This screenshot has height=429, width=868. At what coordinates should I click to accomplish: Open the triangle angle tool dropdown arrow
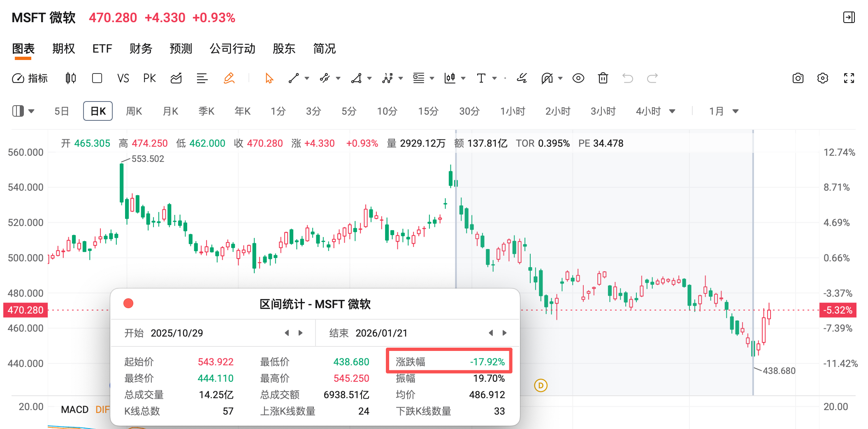point(369,78)
